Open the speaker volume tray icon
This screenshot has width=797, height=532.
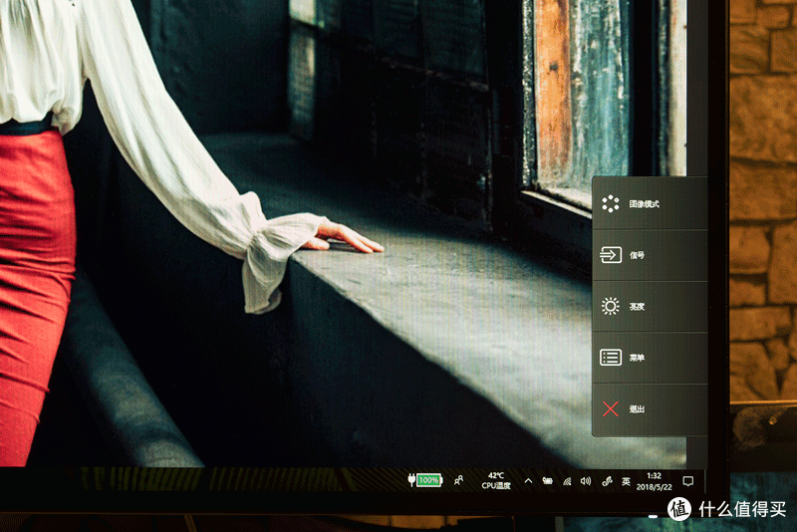586,480
